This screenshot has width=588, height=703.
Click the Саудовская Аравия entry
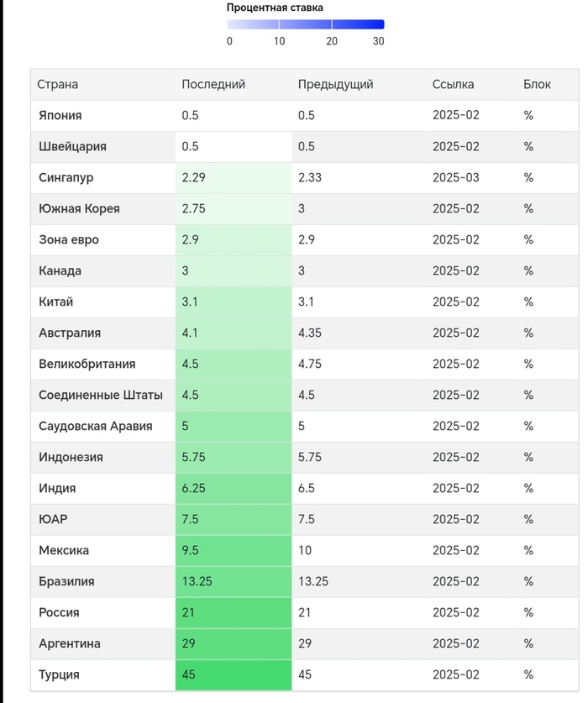click(96, 426)
